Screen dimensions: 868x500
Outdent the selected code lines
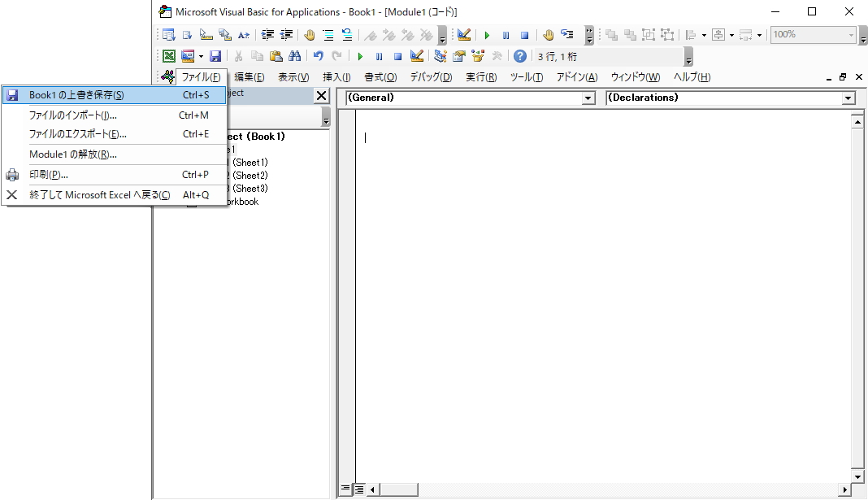(286, 35)
